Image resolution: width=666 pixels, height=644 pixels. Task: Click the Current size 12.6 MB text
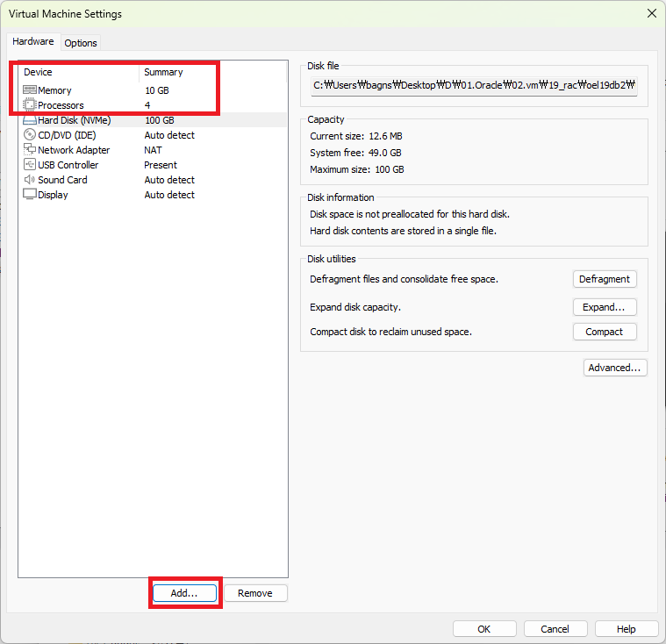[x=356, y=136]
